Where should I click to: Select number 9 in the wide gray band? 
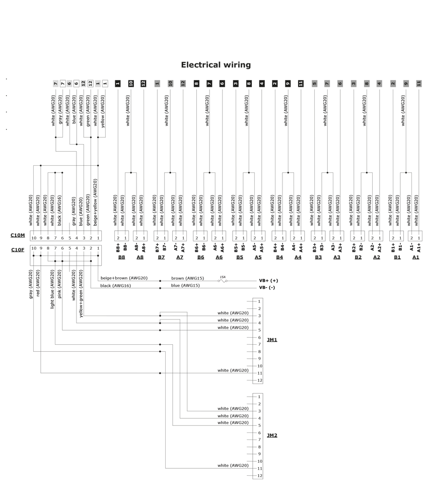tap(405, 83)
